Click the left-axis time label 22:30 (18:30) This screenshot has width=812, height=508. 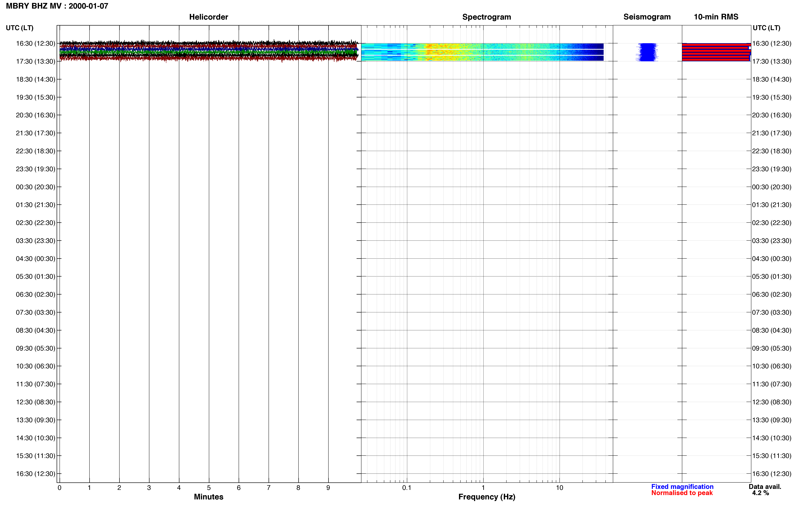[x=35, y=151]
